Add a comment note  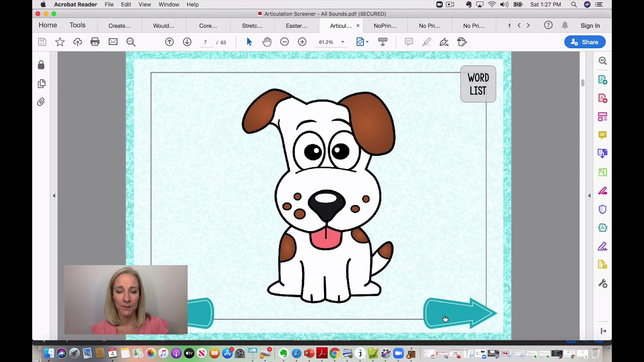(x=409, y=42)
